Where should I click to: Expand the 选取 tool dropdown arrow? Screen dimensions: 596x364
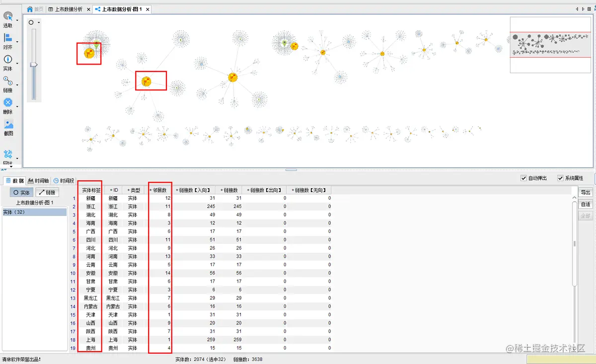pyautogui.click(x=17, y=20)
